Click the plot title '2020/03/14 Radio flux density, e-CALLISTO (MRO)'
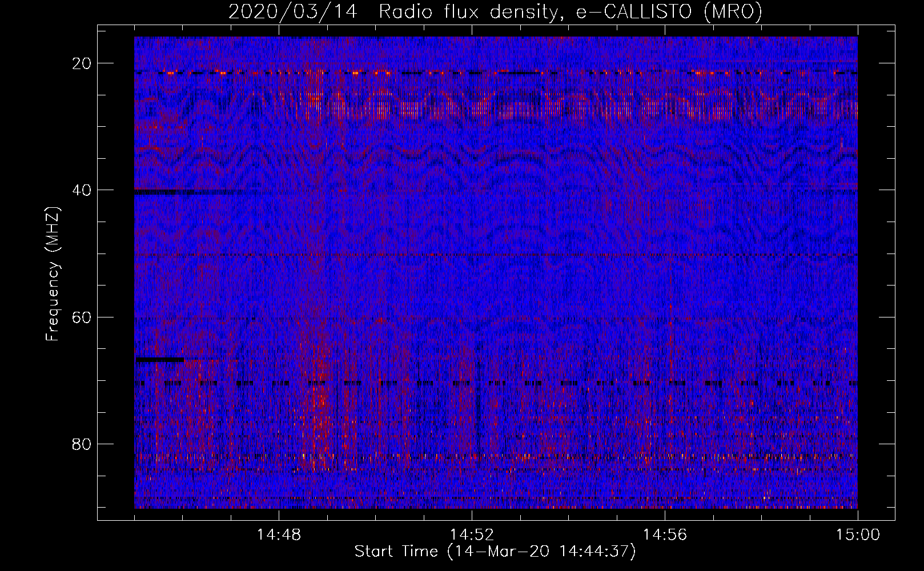The image size is (924, 571). [x=495, y=12]
